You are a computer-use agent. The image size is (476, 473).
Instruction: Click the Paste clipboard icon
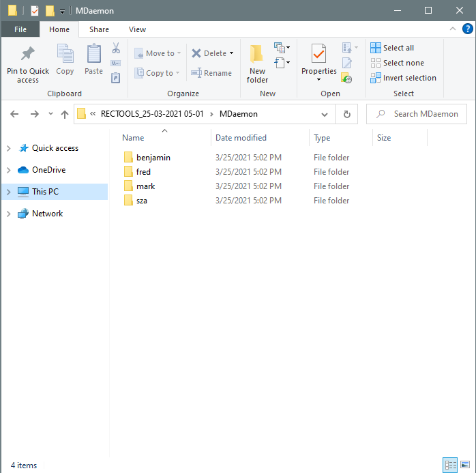point(94,53)
